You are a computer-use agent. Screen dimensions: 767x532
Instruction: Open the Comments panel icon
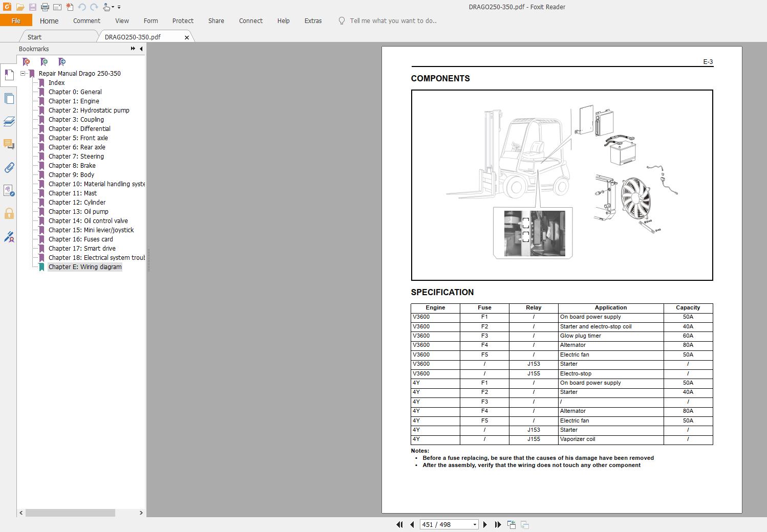coord(9,144)
